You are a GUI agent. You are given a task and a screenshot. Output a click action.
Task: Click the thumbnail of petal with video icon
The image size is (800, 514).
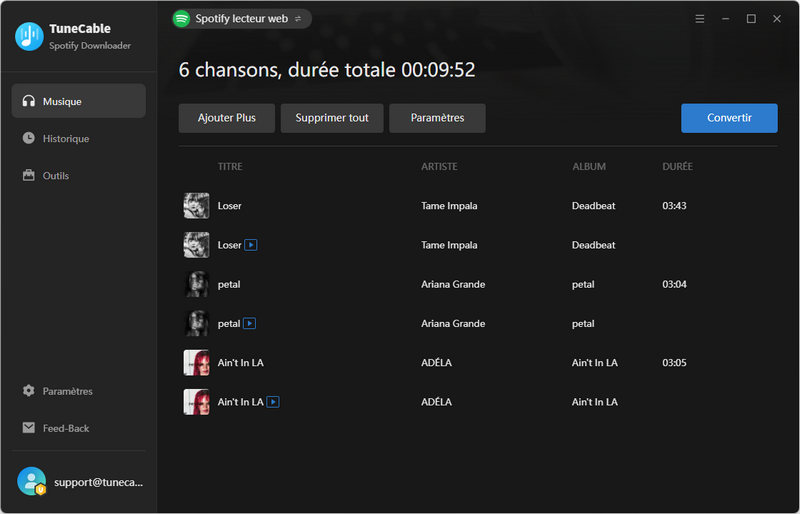tap(196, 324)
